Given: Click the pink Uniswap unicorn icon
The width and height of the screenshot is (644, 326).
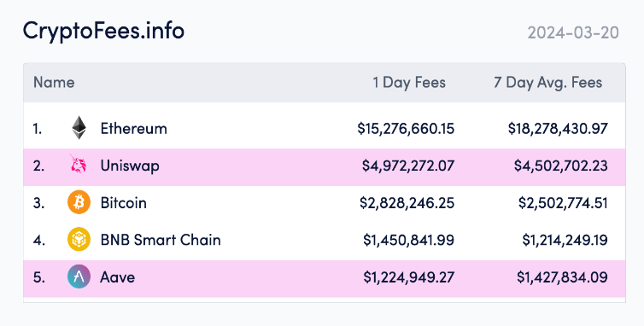Looking at the screenshot, I should (x=78, y=165).
